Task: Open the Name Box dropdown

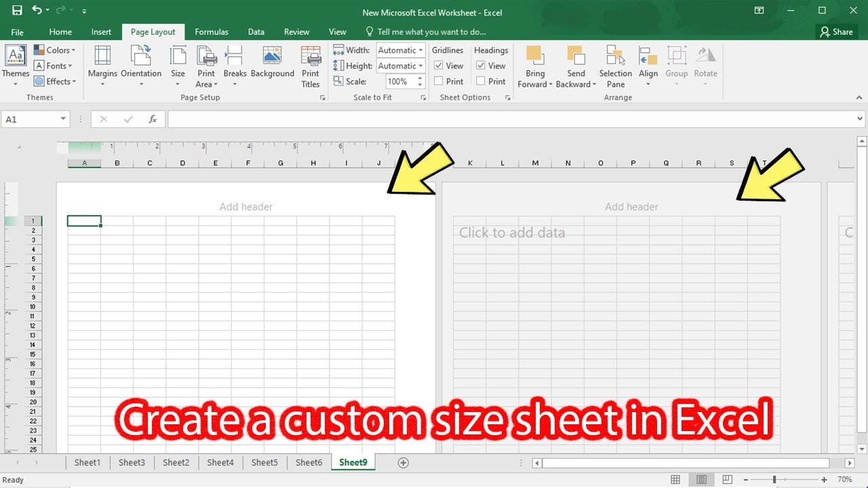Action: click(x=64, y=119)
